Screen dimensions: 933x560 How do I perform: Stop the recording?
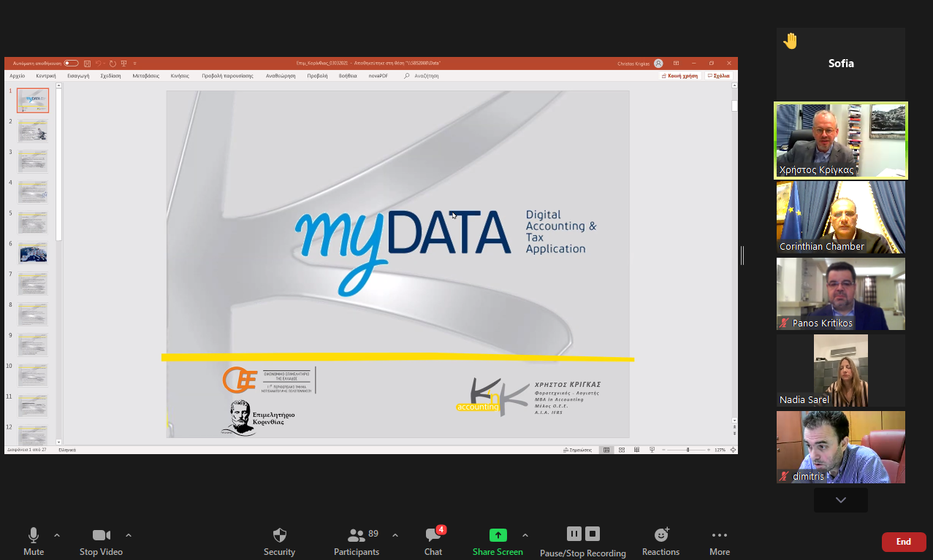point(593,534)
